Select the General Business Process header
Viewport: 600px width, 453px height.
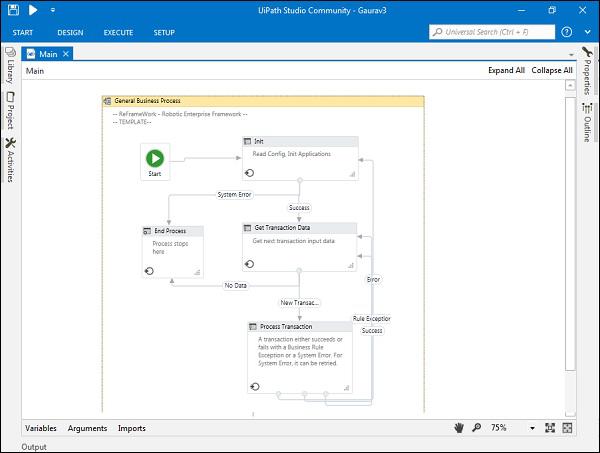tap(263, 101)
